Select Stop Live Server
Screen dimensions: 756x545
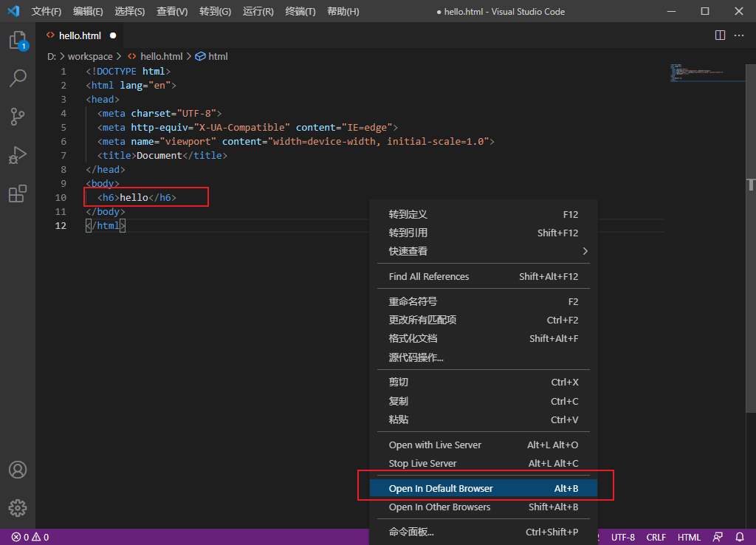point(483,463)
